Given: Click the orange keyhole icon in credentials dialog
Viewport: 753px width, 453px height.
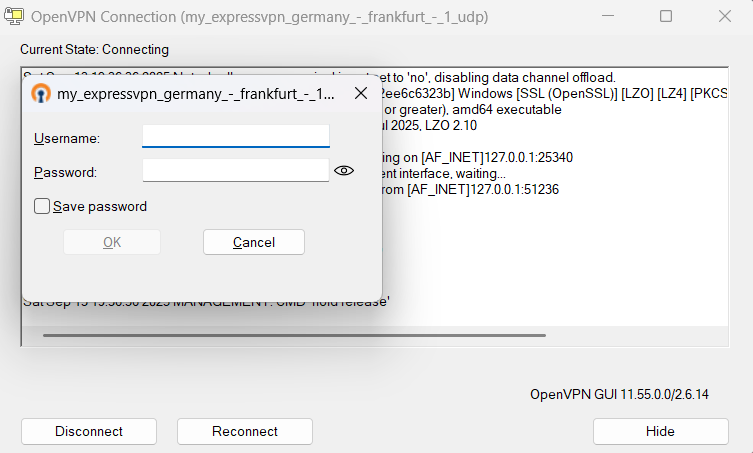Looking at the screenshot, I should point(41,93).
